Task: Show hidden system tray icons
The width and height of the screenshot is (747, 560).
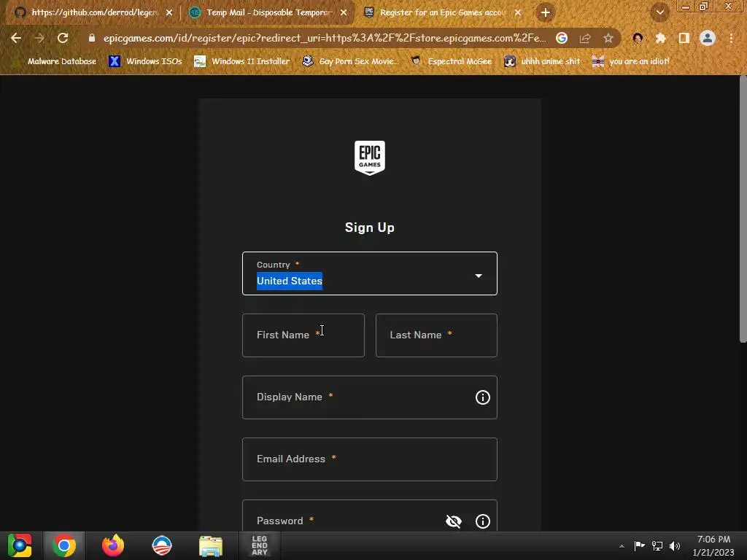Action: 622,546
